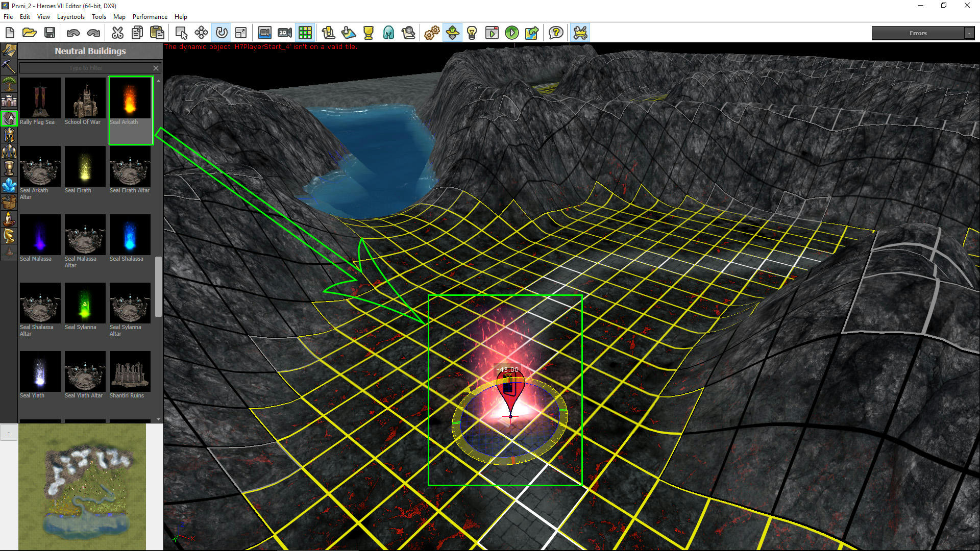Select the house neutral buildings category
980x551 pixels.
(9, 118)
